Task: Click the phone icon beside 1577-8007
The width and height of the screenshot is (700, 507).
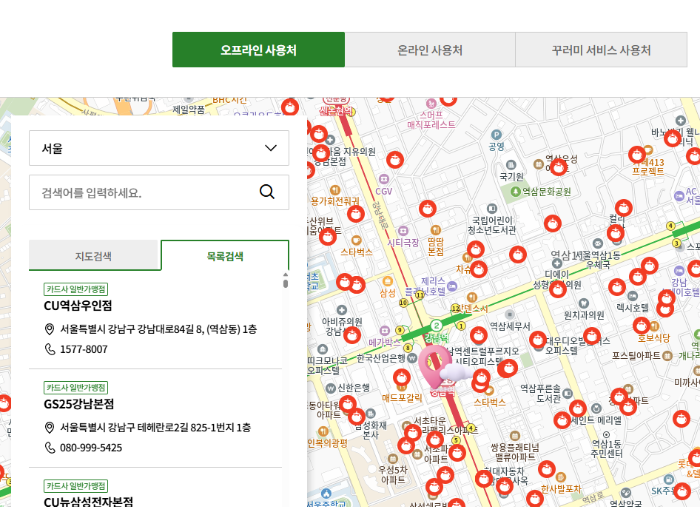Action: pyautogui.click(x=50, y=349)
